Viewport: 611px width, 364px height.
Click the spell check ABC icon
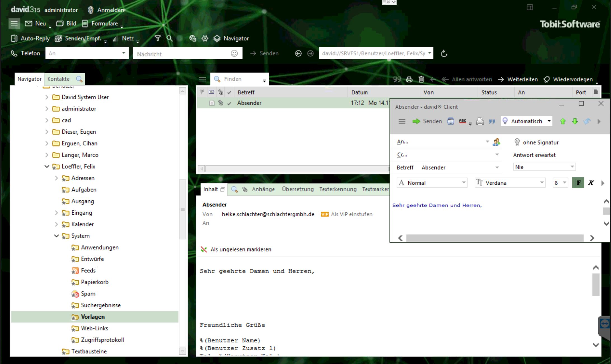point(463,121)
